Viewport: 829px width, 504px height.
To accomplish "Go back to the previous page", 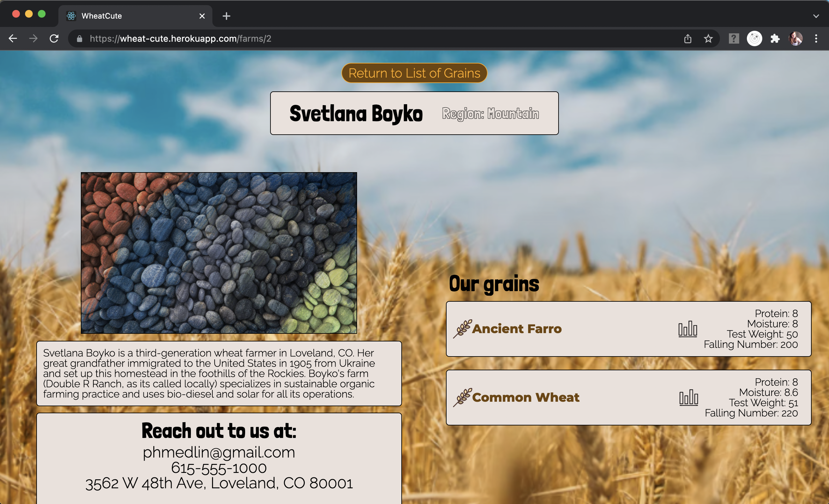I will tap(13, 39).
